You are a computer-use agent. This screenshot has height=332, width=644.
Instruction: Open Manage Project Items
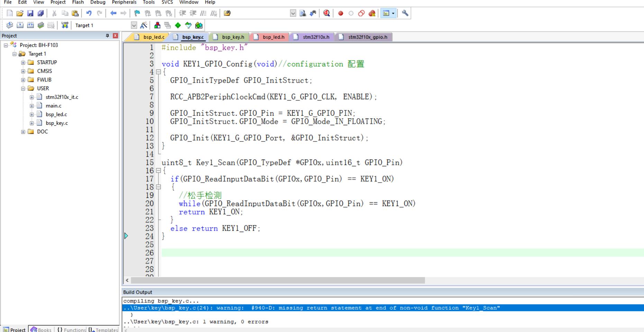point(157,25)
